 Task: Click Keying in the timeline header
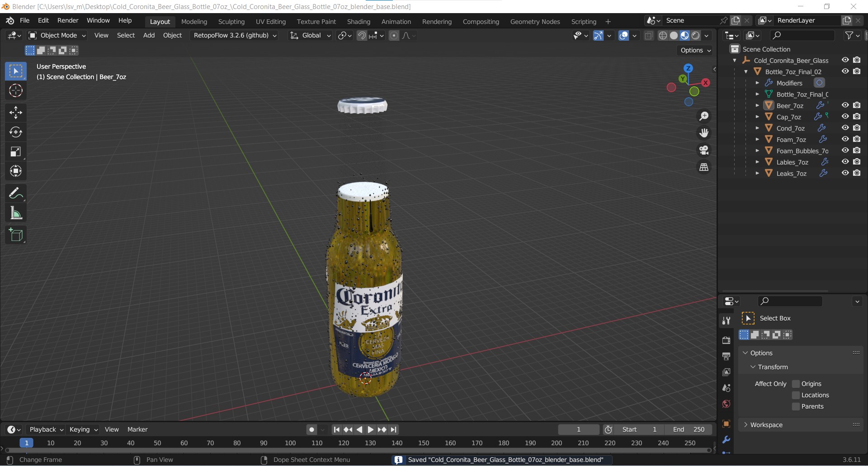(x=83, y=429)
